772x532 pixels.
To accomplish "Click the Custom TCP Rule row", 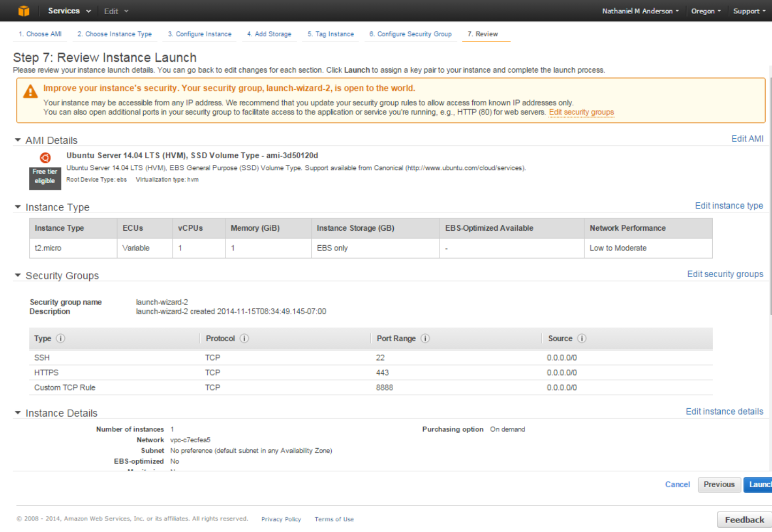I will [x=371, y=387].
